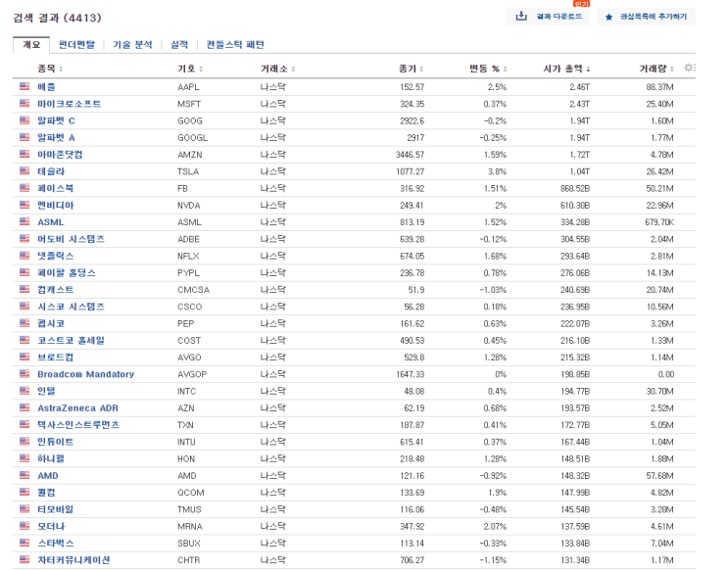Open the 마이크로소프트 stock link
The image size is (728, 571).
69,104
